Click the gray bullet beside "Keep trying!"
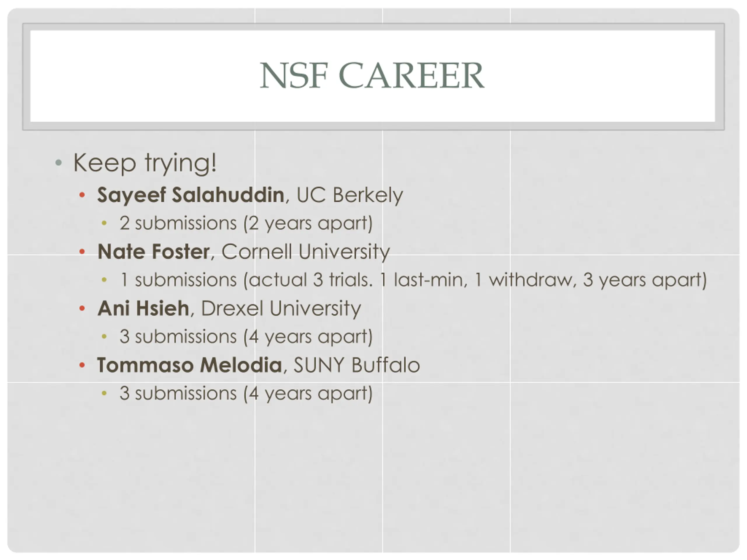 click(58, 163)
